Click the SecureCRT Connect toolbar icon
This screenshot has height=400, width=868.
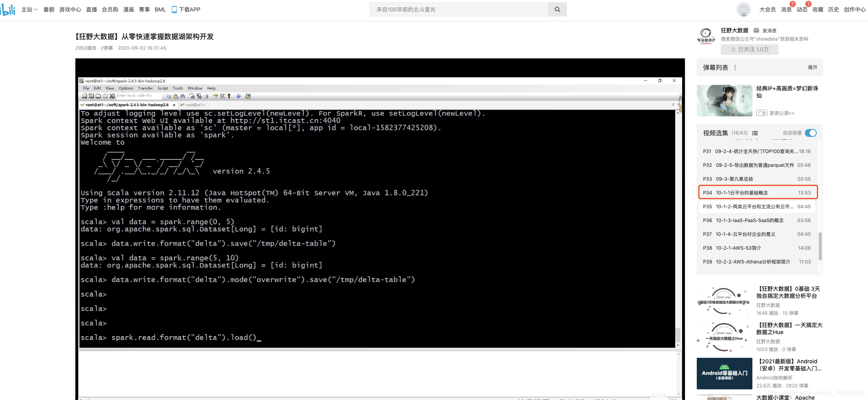point(84,96)
